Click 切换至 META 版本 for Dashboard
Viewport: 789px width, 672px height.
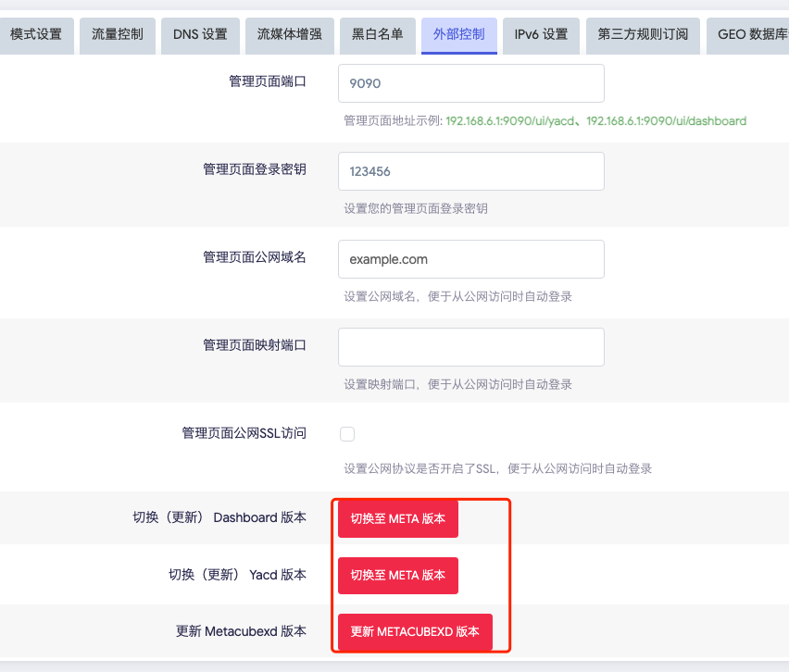pos(397,518)
